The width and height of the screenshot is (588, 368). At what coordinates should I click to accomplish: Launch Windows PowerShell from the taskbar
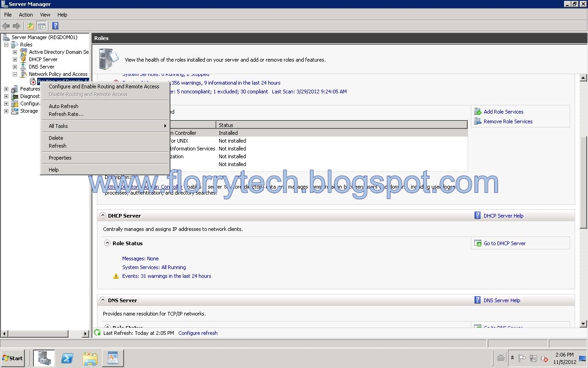click(x=67, y=358)
